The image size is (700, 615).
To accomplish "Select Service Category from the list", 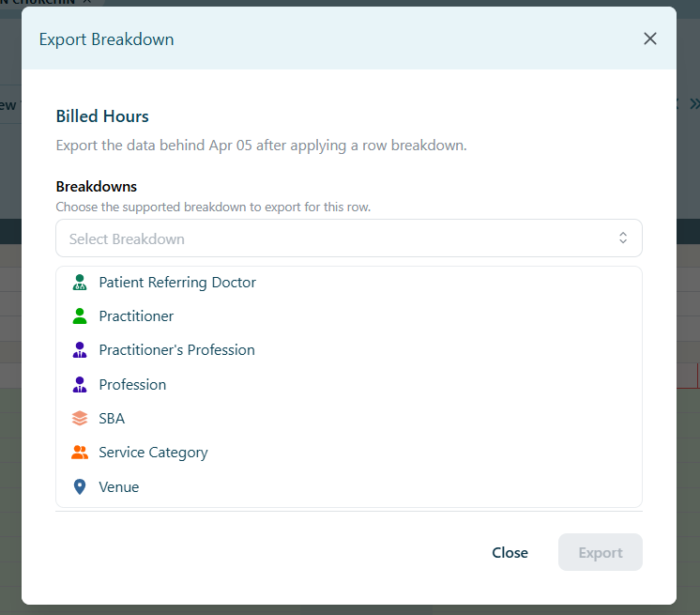I will (349, 453).
